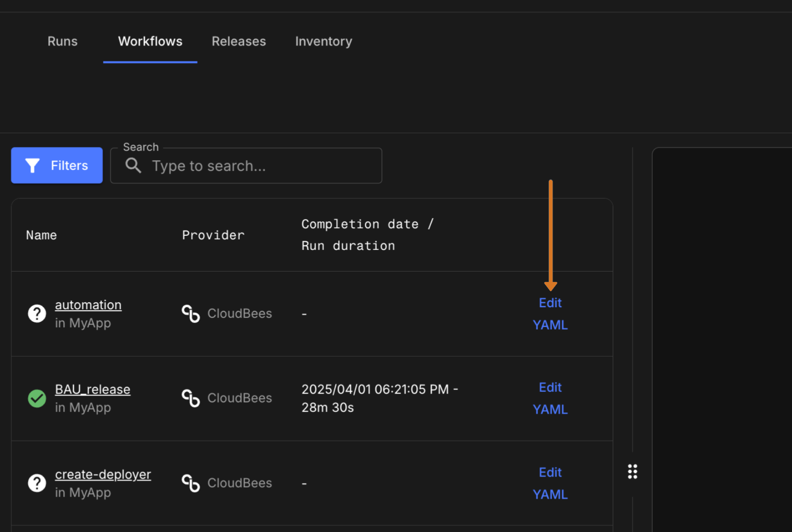This screenshot has width=792, height=532.
Task: Click the 2025/04/01 06:21:05 PM completion text
Action: click(375, 389)
